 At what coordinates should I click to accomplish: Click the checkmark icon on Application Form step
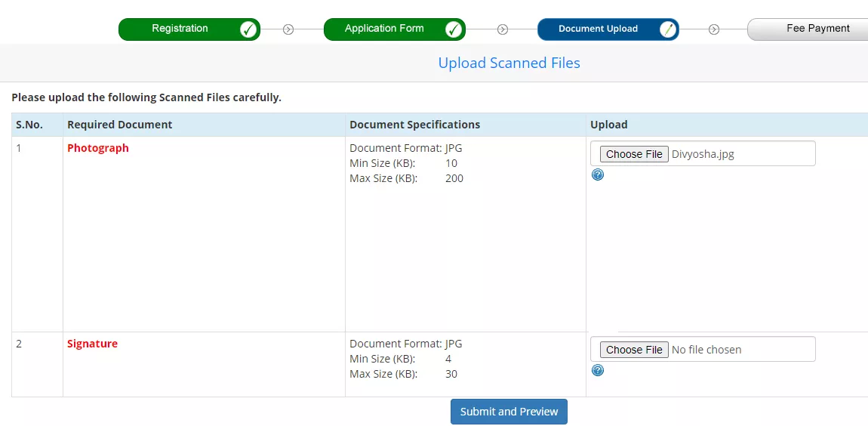(453, 29)
